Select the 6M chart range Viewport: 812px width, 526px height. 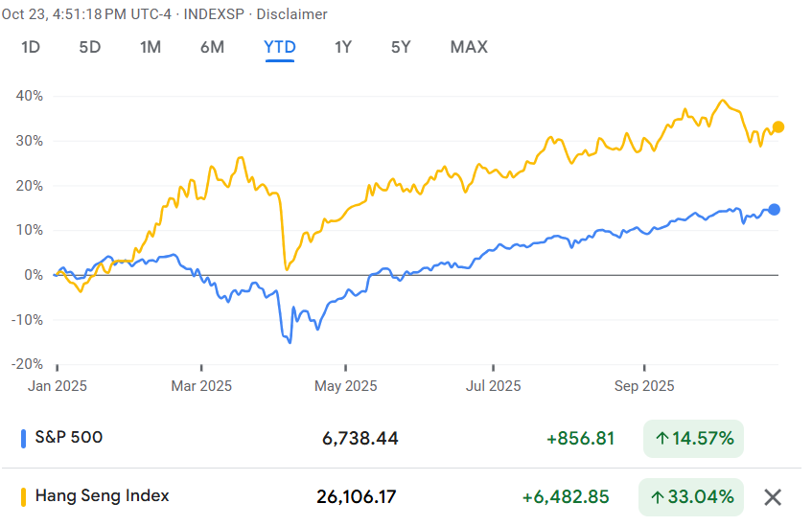tap(212, 47)
